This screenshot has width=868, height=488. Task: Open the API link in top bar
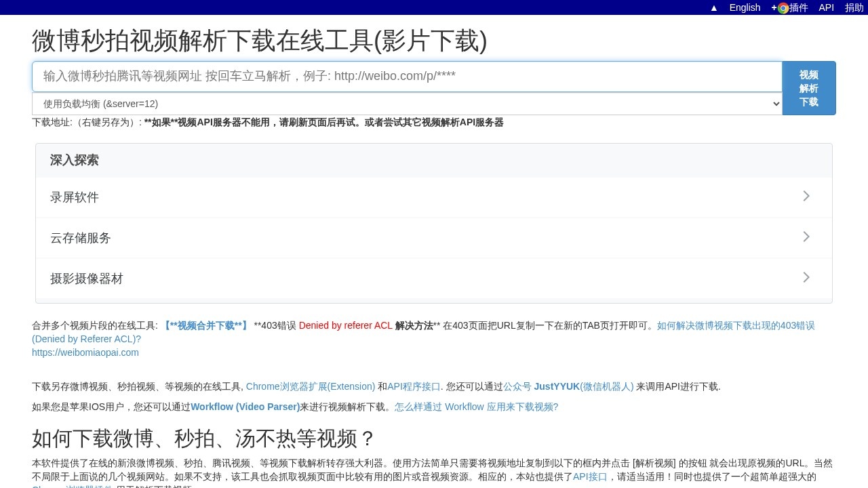point(826,7)
